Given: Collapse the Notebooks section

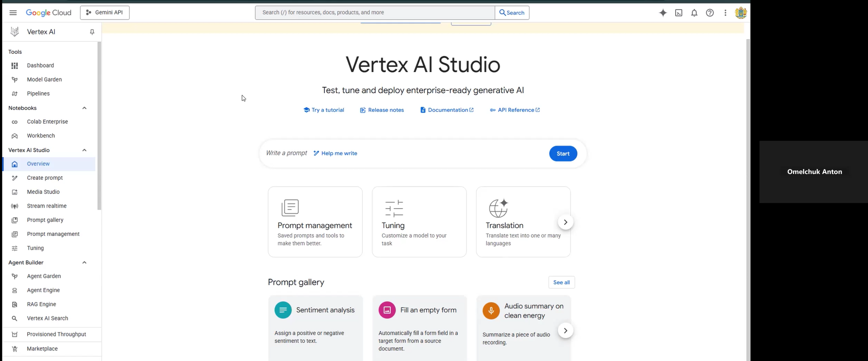Looking at the screenshot, I should [x=84, y=108].
